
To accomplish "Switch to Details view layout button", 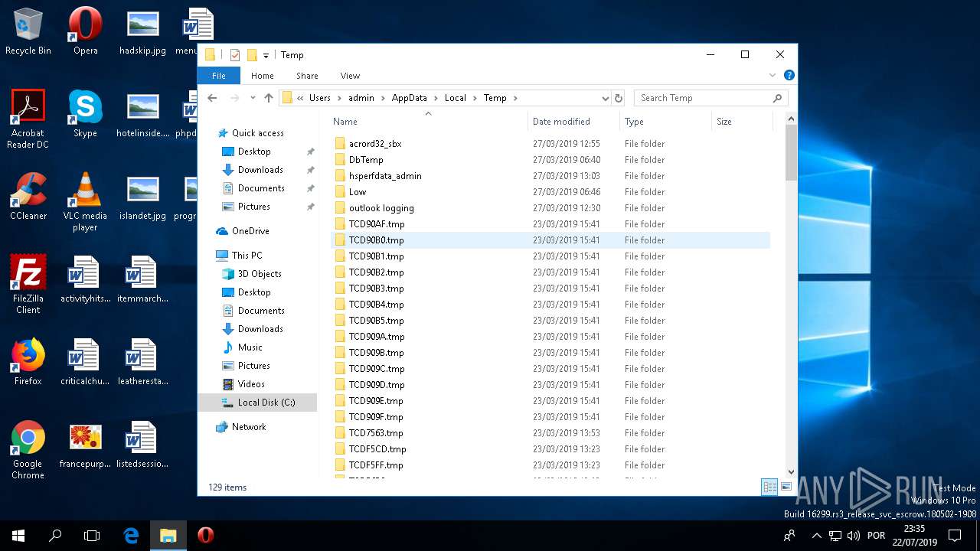I will point(770,487).
